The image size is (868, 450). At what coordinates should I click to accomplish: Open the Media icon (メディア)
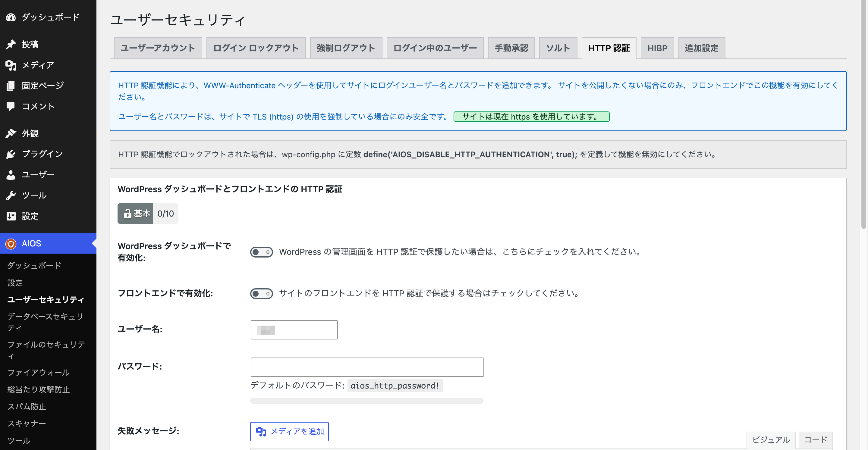tap(11, 65)
